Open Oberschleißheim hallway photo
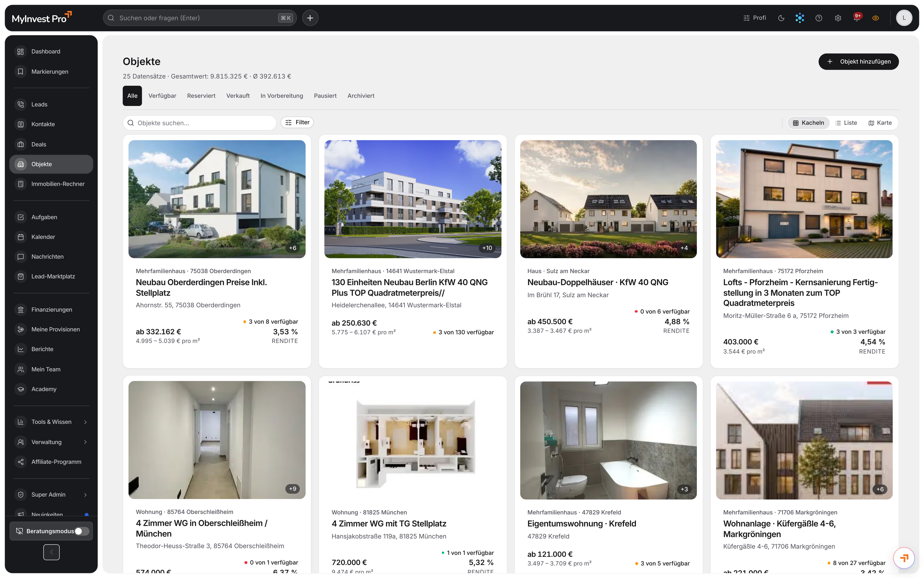 (217, 440)
